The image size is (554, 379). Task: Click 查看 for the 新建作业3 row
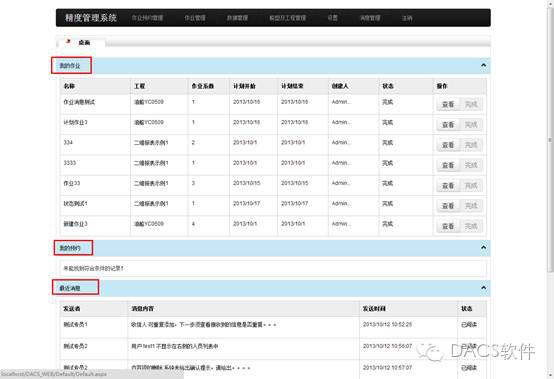coord(448,226)
